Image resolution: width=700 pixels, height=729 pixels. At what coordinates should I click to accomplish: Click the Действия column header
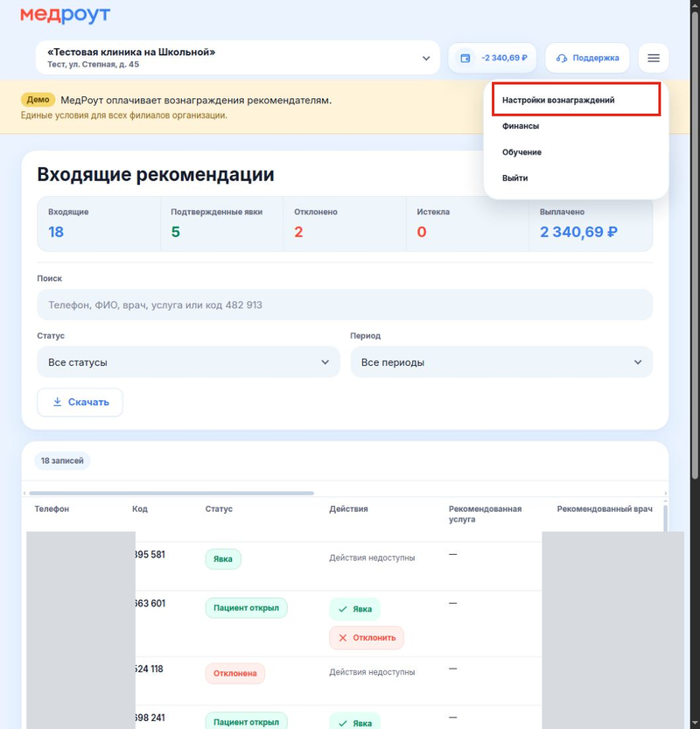[x=348, y=509]
